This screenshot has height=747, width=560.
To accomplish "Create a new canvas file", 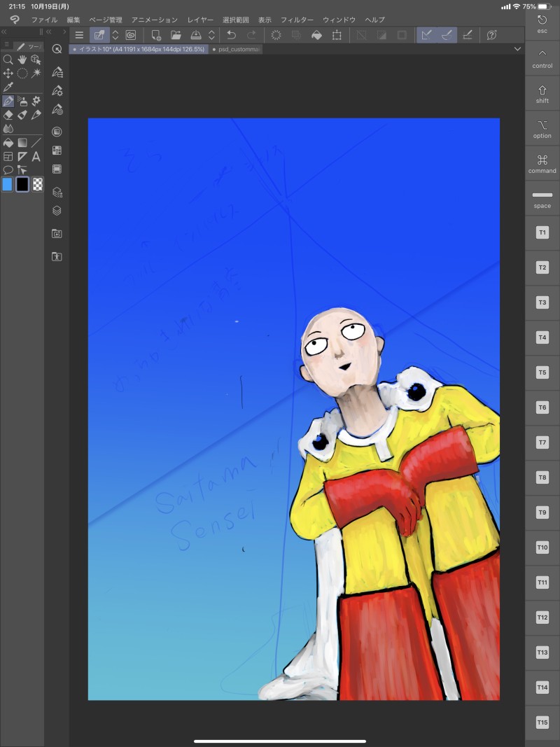I will (155, 35).
